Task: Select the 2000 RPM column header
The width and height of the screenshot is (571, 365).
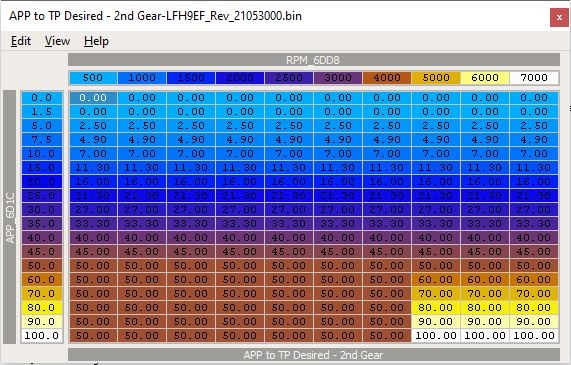Action: point(240,78)
